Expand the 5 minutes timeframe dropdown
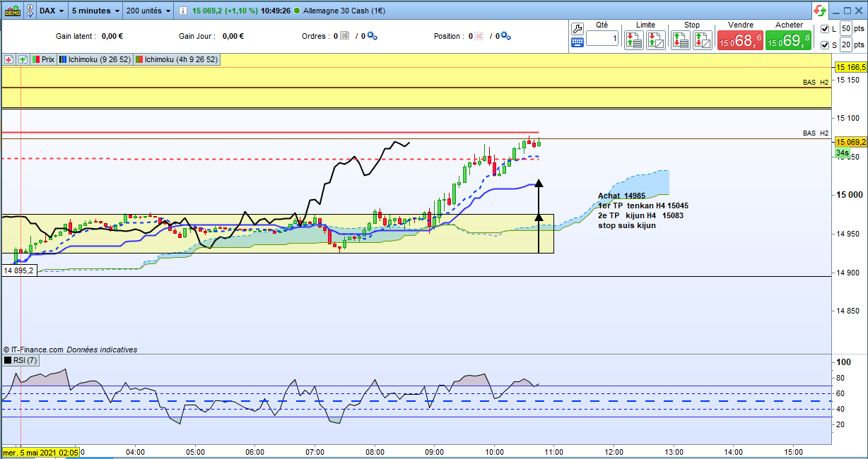Screen dimensions: 868x459 click(x=95, y=11)
